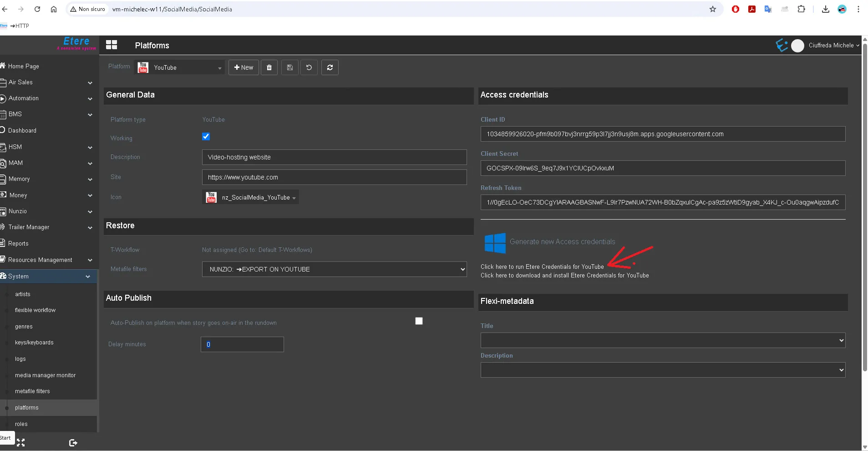
Task: Click the save floppy disk icon
Action: (x=289, y=67)
